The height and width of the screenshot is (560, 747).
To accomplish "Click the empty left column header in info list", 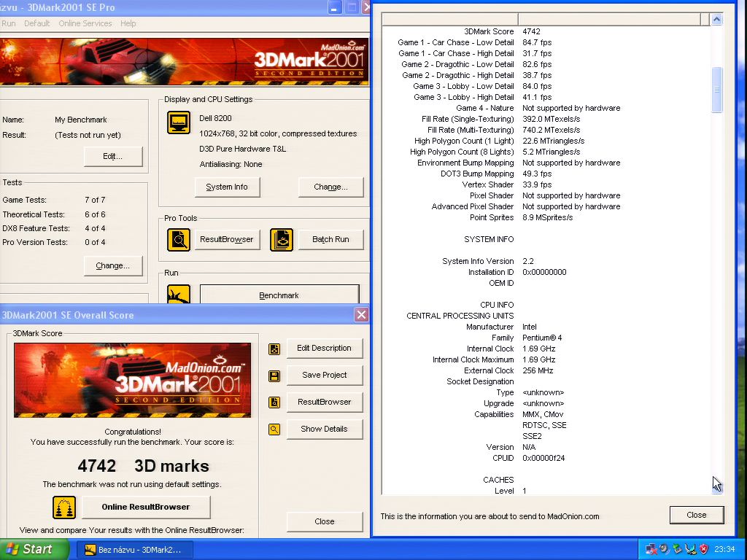I will click(x=450, y=19).
